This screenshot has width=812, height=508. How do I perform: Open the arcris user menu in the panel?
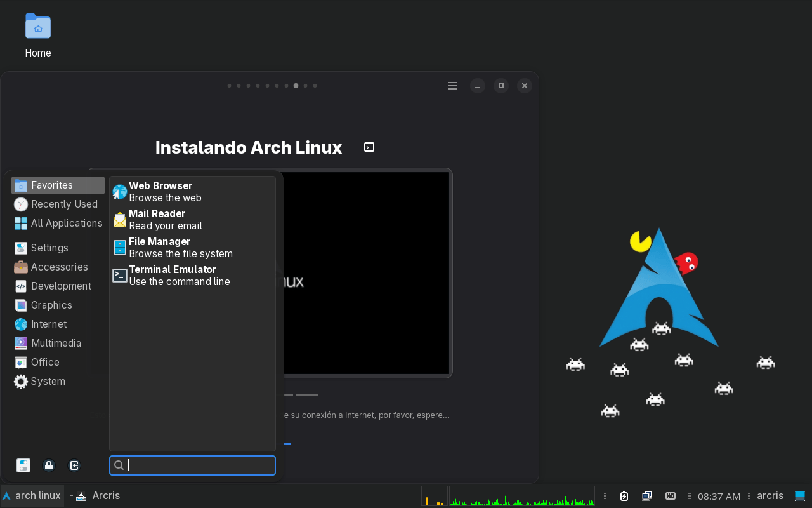tap(769, 496)
